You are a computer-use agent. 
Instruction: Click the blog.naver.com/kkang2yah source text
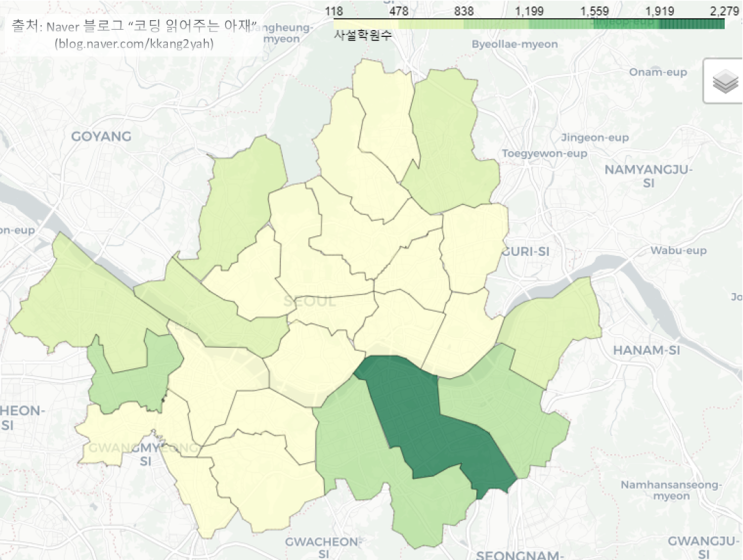click(134, 44)
